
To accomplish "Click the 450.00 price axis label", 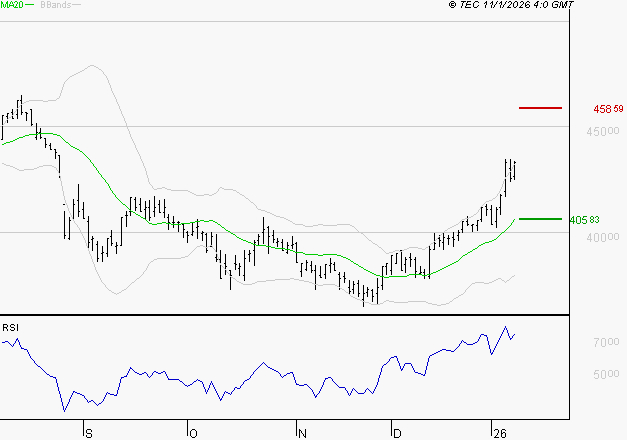I will [x=603, y=131].
